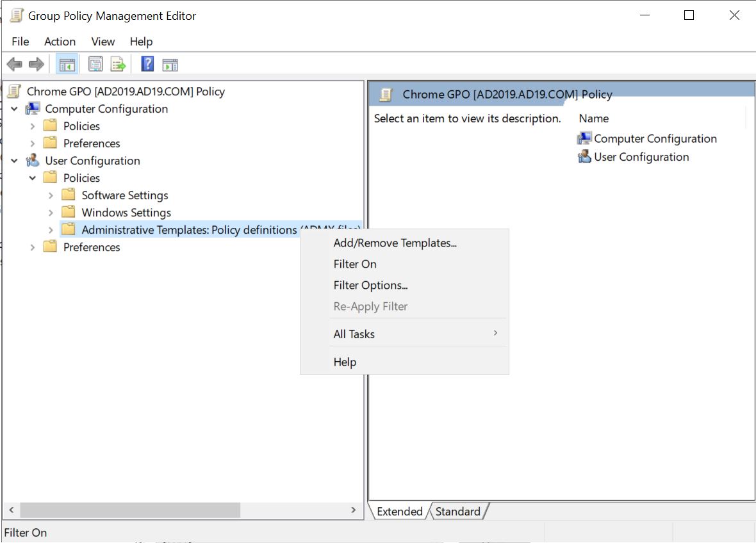The width and height of the screenshot is (756, 543).
Task: Select User Configuration item in the right pane
Action: click(641, 157)
